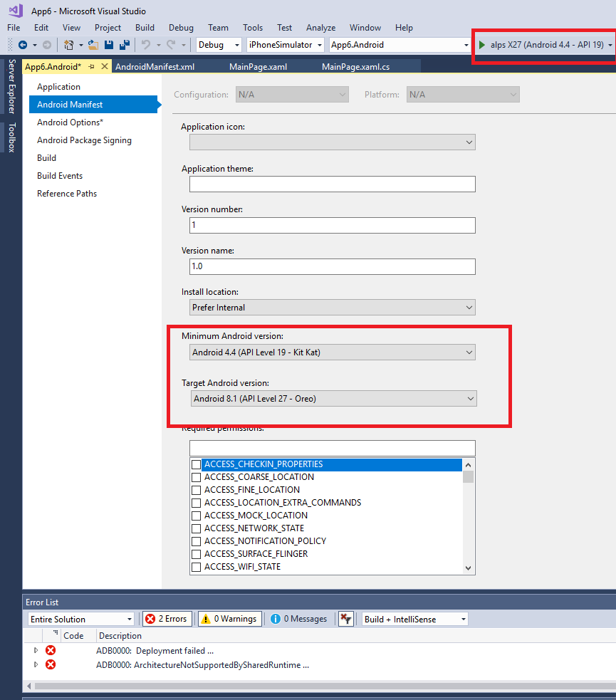Viewport: 616px width, 700px height.
Task: Select the Build Events properties page
Action: pyautogui.click(x=60, y=176)
